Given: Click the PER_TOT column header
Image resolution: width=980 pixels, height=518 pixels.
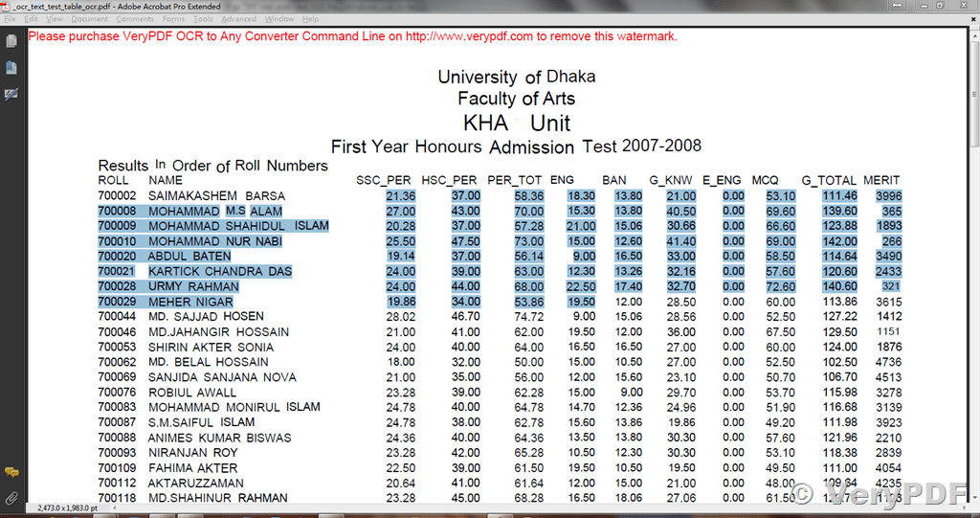Looking at the screenshot, I should pos(514,180).
